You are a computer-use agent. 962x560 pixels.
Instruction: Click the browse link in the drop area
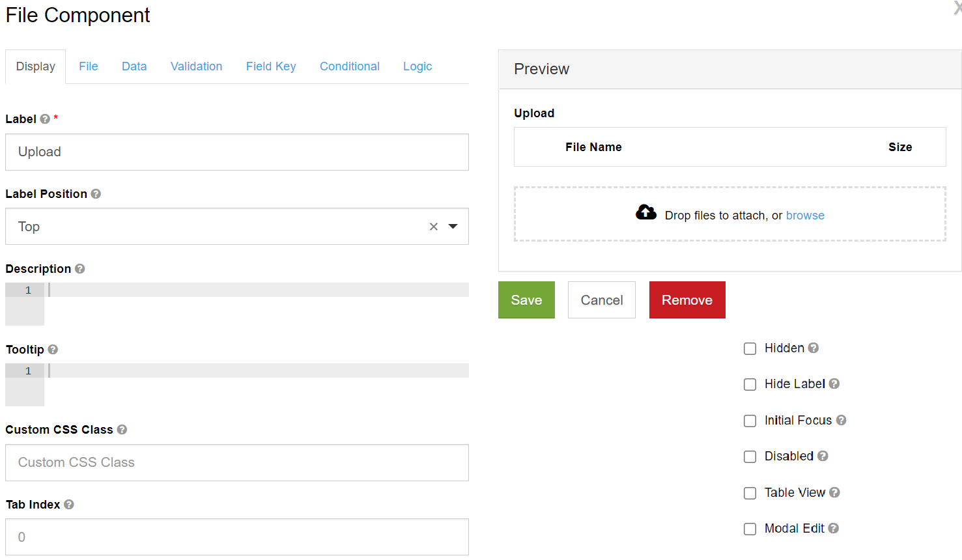point(805,216)
